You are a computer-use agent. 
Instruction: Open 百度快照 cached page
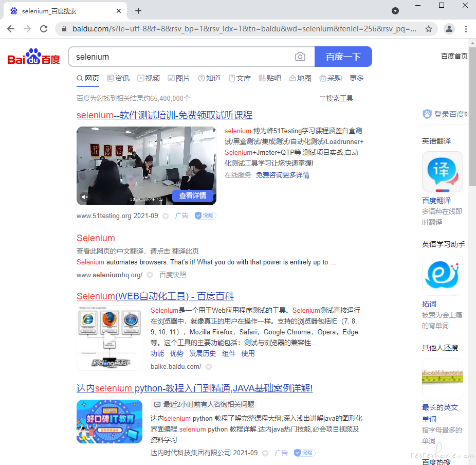coord(173,275)
